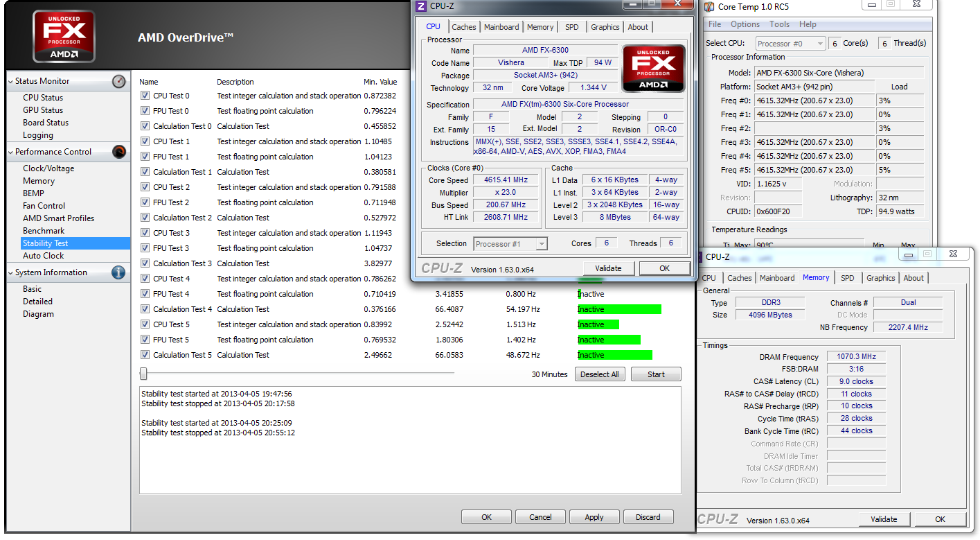Open Diagram under System Information
Viewport: 980px width, 540px height.
(38, 314)
